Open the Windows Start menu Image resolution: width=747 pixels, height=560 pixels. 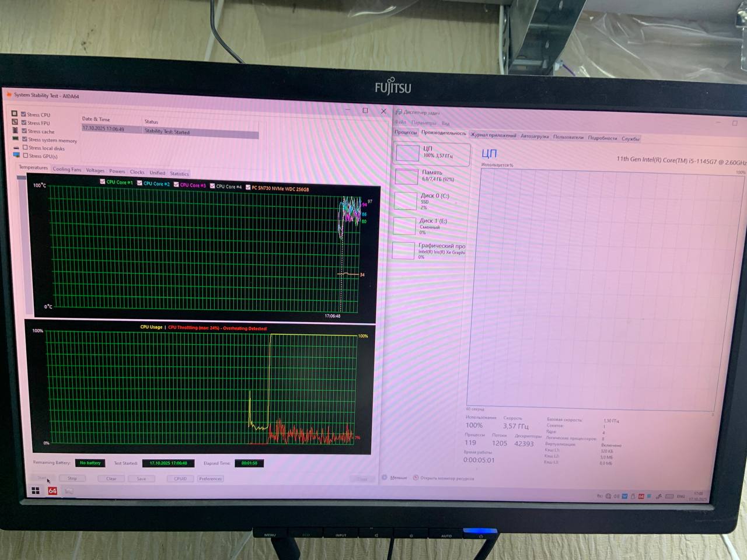click(x=36, y=491)
